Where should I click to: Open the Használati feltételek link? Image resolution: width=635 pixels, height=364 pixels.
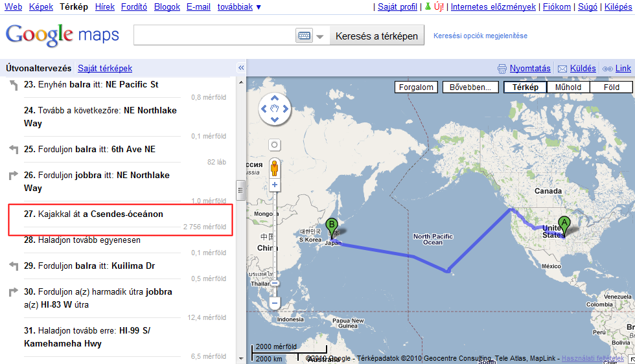click(x=593, y=358)
